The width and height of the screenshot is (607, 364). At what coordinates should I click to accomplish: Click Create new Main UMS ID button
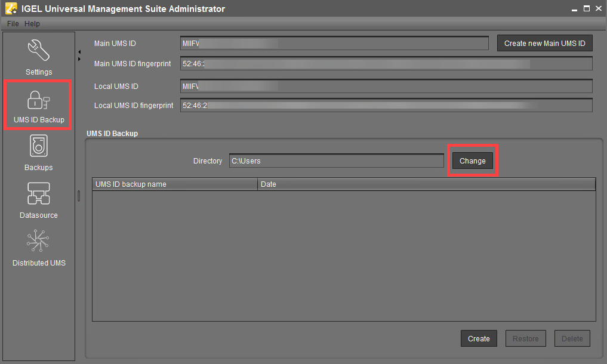click(x=544, y=44)
